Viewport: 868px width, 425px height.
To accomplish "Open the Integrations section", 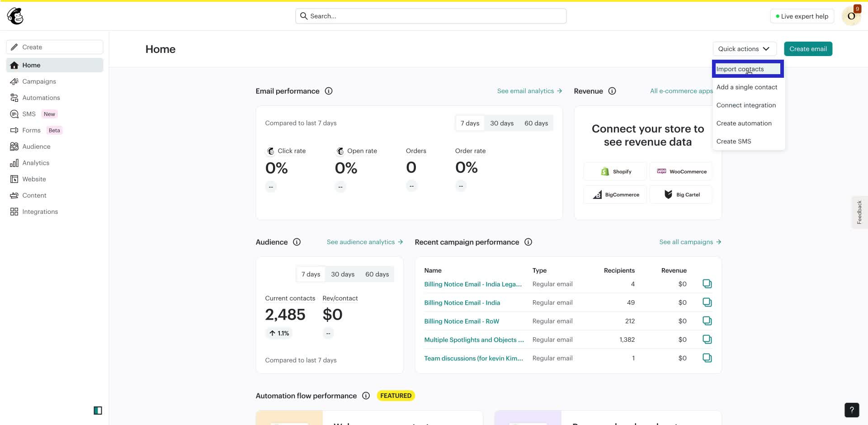I will point(40,211).
